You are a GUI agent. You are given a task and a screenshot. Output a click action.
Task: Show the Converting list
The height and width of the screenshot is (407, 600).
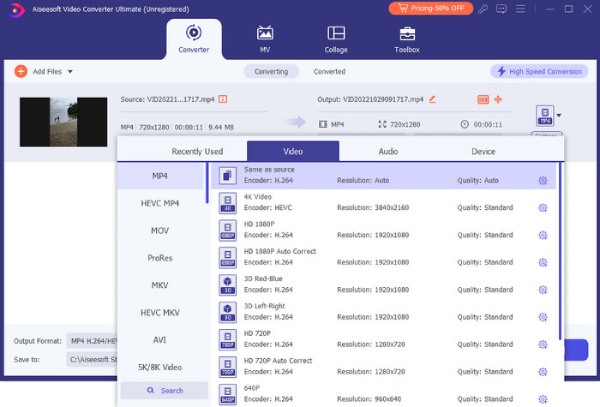271,72
